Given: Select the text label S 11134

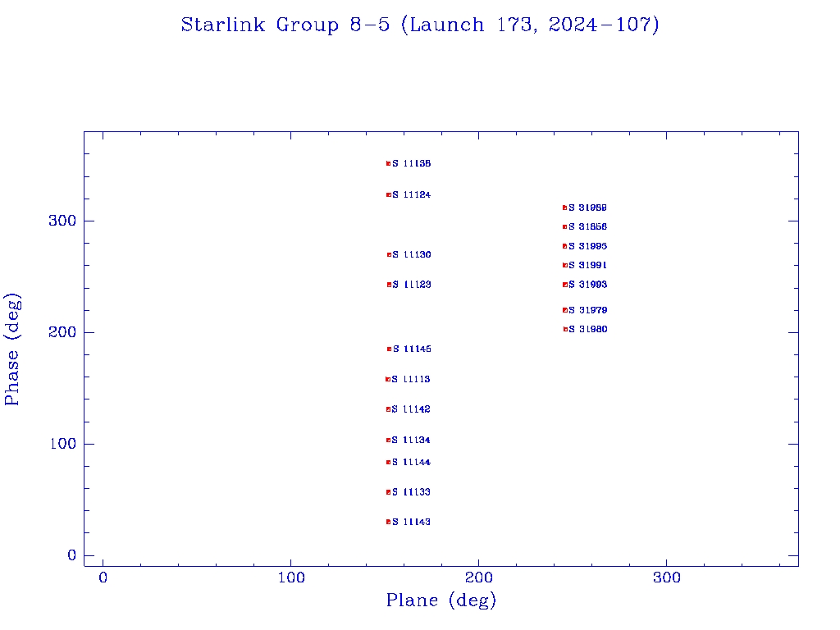Looking at the screenshot, I should point(411,441).
